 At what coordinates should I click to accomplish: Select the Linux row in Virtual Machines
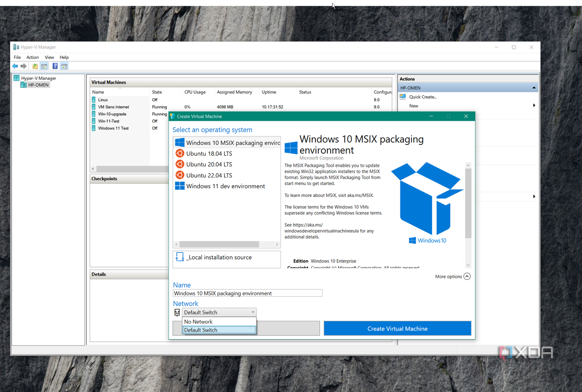pos(242,100)
